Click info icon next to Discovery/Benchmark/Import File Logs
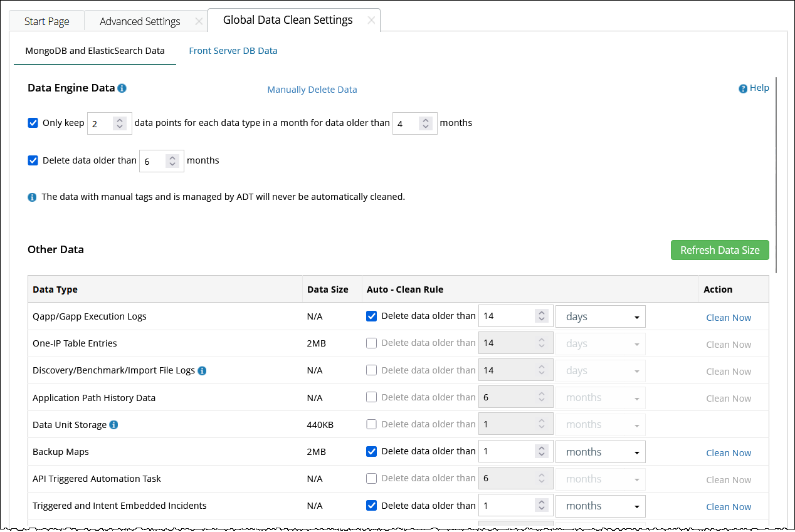 [202, 371]
